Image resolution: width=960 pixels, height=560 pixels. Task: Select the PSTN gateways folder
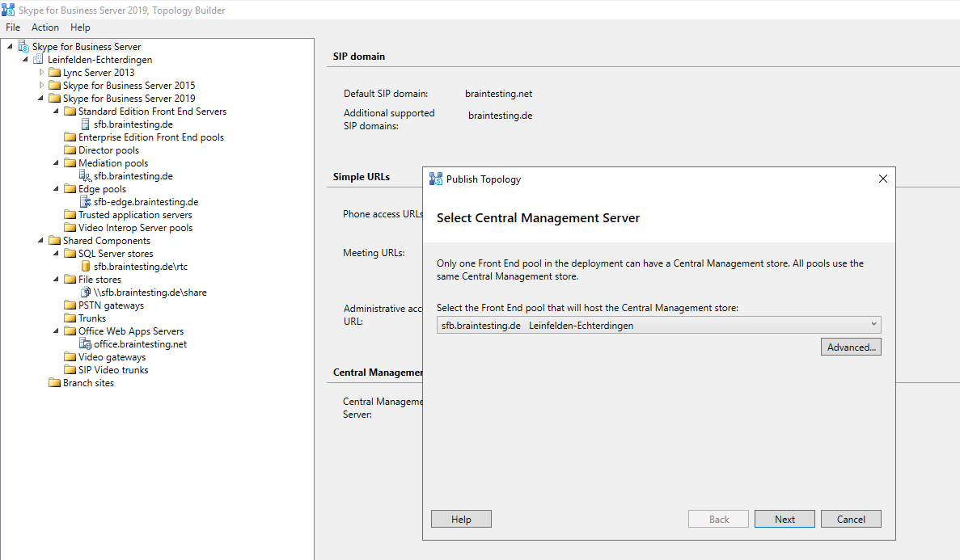pyautogui.click(x=110, y=305)
